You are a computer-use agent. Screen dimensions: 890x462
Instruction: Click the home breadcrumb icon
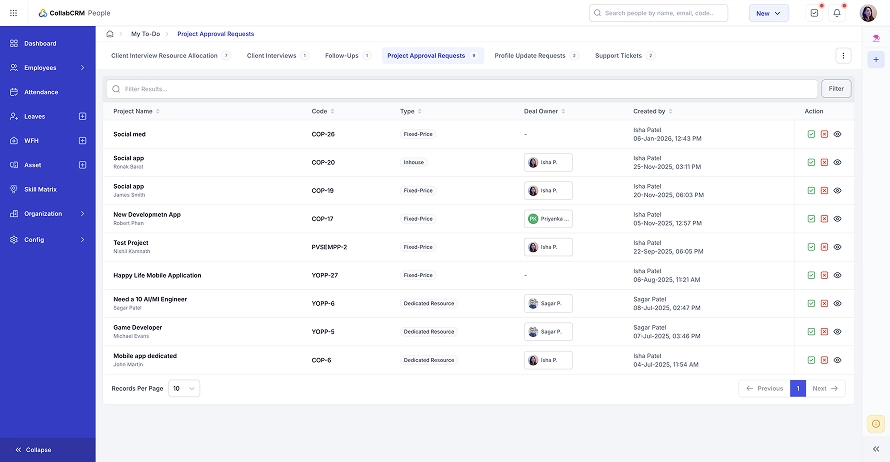coord(110,34)
